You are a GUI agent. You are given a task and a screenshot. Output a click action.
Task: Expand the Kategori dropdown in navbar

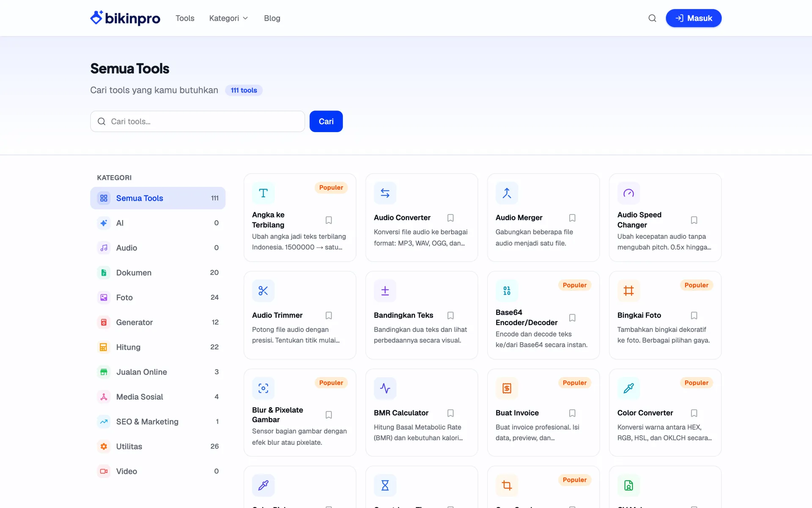click(x=229, y=18)
